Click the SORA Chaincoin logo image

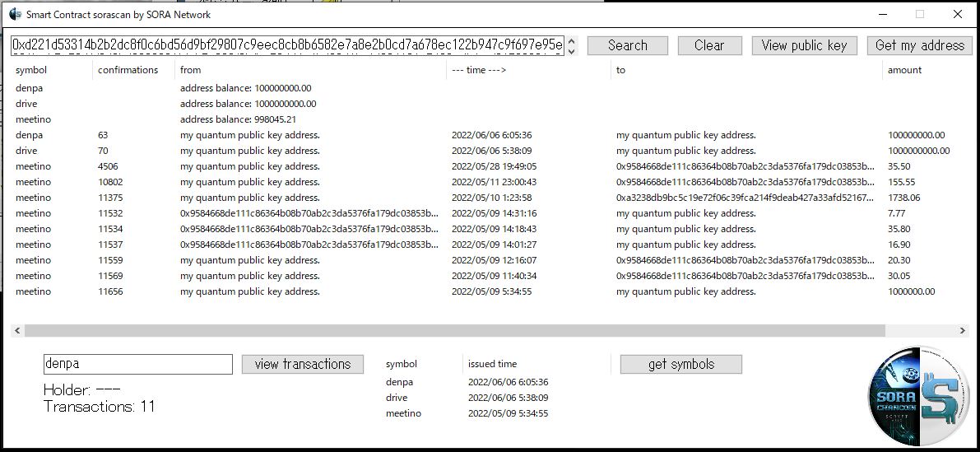919,396
